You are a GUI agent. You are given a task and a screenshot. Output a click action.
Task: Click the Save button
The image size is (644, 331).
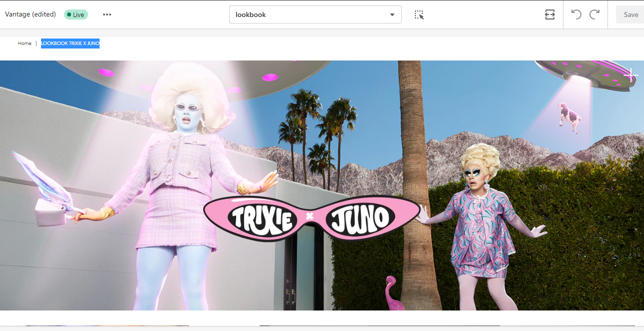click(631, 14)
